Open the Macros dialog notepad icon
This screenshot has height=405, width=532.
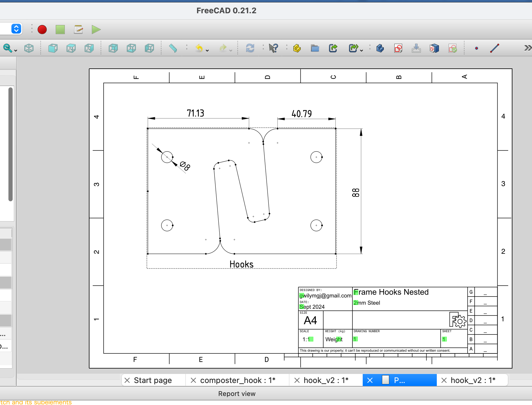[78, 30]
